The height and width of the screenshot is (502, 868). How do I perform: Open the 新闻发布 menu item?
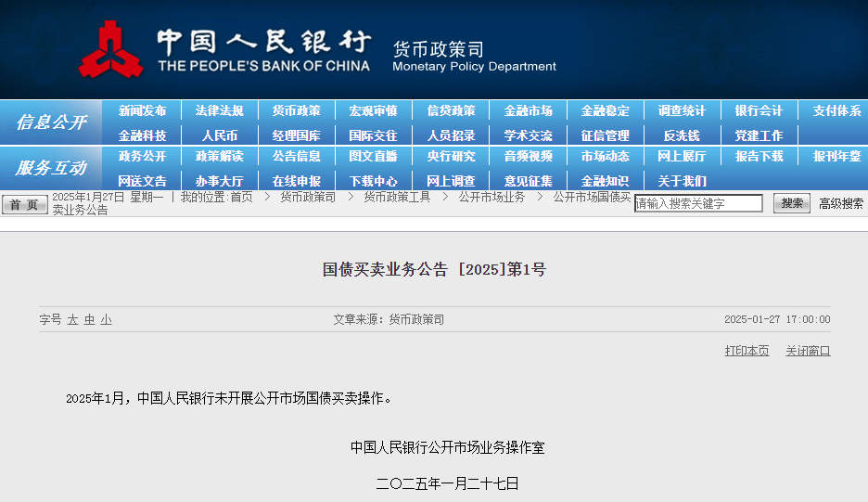[x=142, y=110]
